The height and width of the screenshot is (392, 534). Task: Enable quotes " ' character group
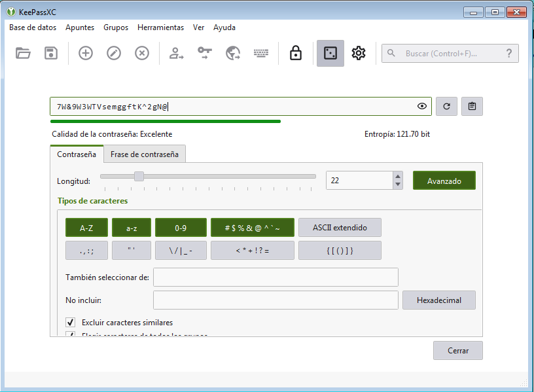click(x=132, y=251)
